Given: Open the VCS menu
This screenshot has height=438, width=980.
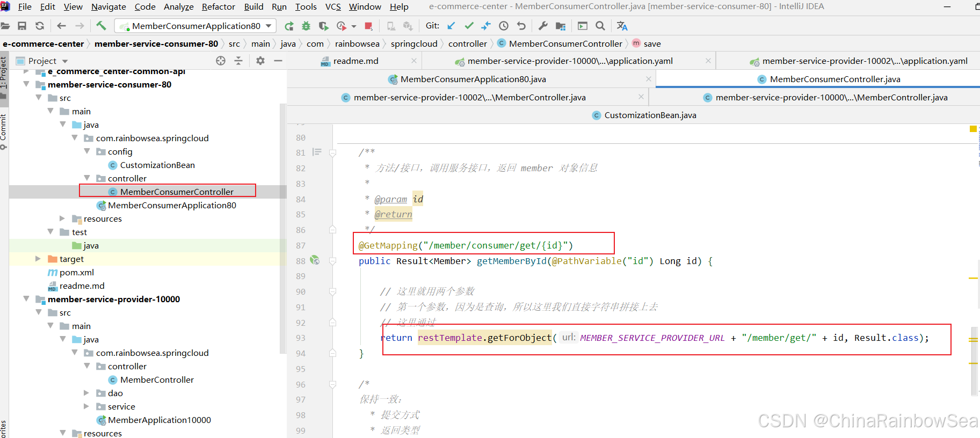Looking at the screenshot, I should pos(333,6).
